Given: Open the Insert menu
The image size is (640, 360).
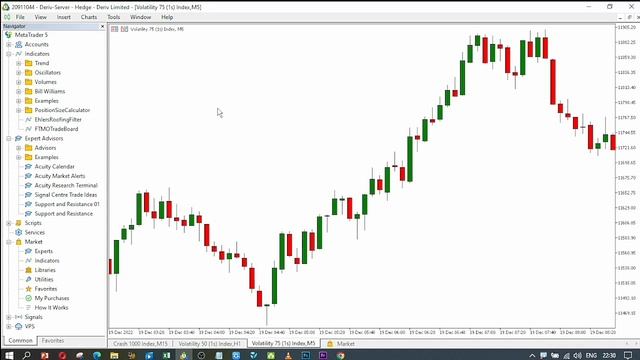Looking at the screenshot, I should [64, 17].
